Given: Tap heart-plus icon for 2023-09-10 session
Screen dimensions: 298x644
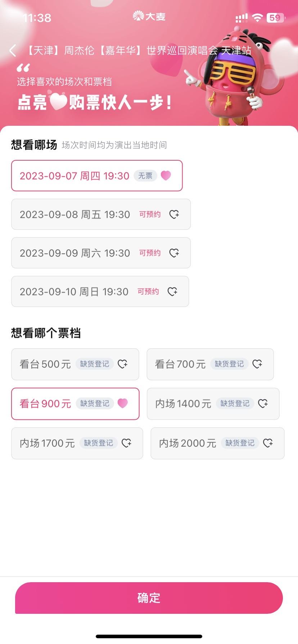Looking at the screenshot, I should click(173, 291).
